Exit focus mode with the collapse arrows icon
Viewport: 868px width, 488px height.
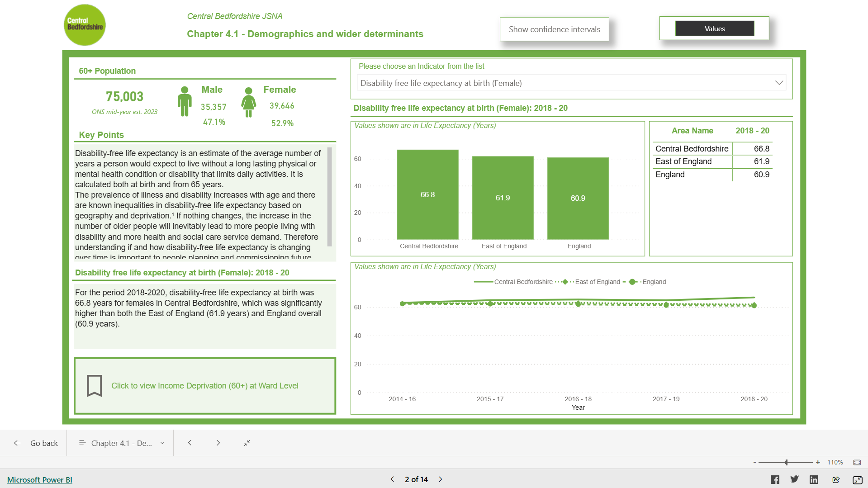click(x=247, y=443)
